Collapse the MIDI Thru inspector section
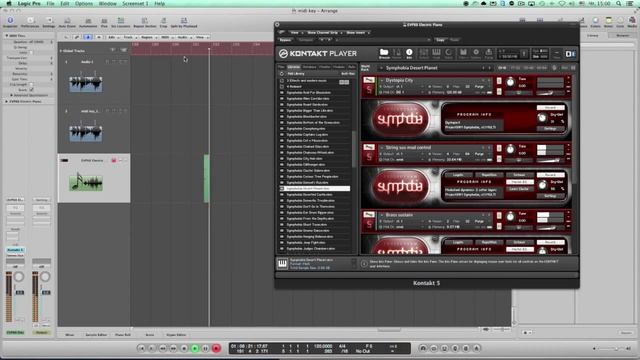The width and height of the screenshot is (640, 360). 7,36
